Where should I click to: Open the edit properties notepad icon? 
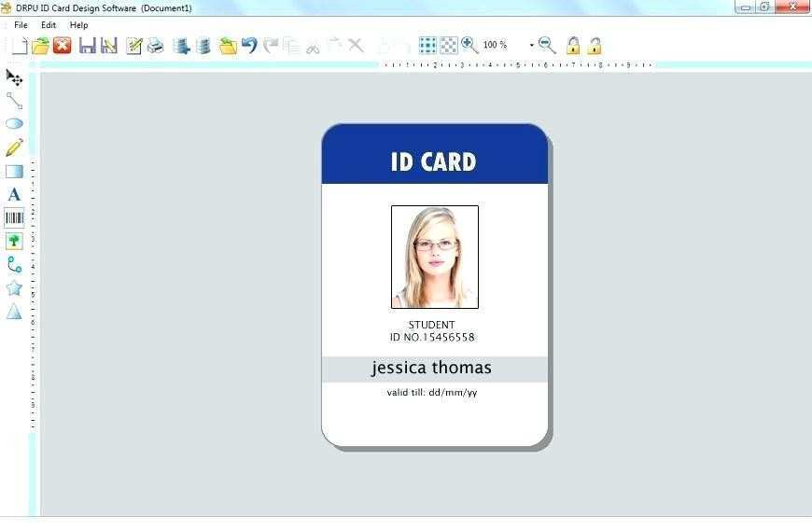point(134,46)
